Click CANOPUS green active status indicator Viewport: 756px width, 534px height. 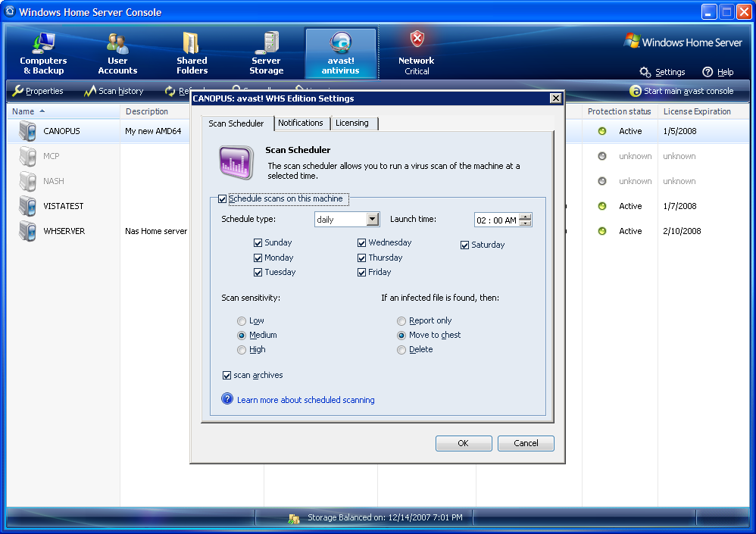pos(601,131)
